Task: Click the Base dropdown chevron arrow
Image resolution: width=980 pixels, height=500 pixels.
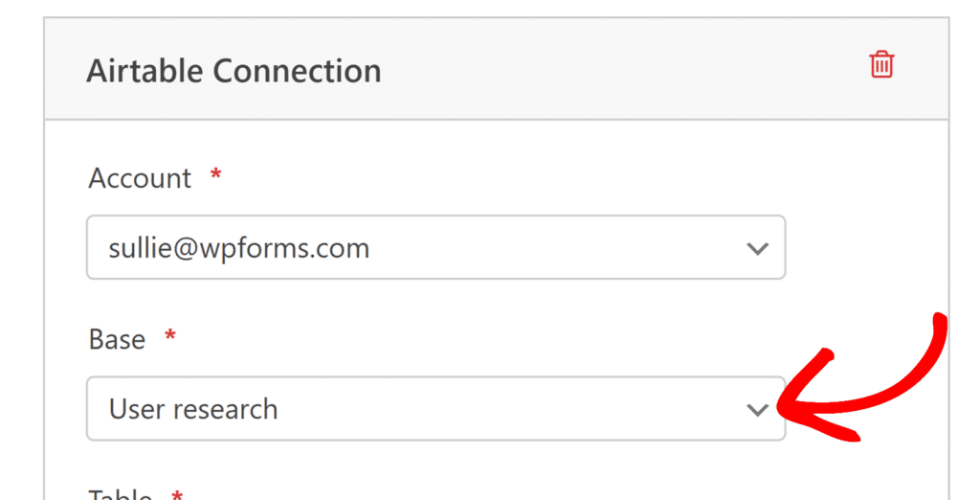Action: click(757, 410)
